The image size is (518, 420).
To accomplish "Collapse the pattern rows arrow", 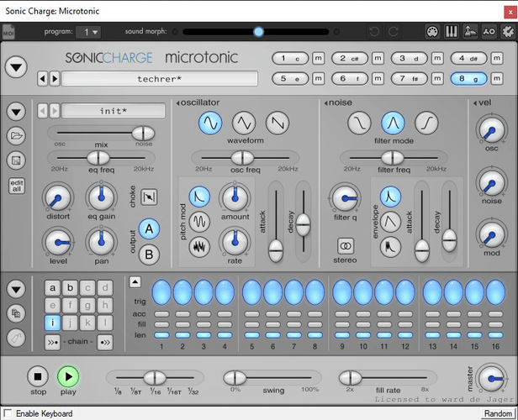I will coord(135,282).
